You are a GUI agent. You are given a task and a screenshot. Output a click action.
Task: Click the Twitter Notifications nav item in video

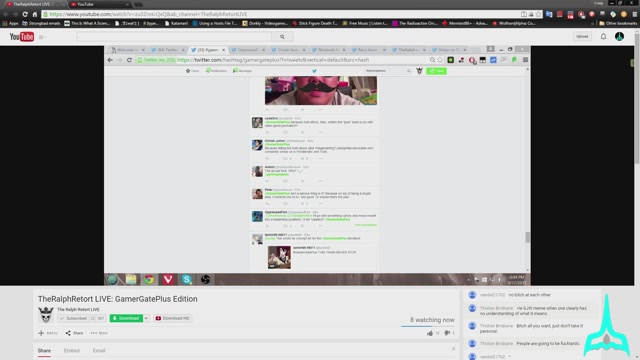216,71
